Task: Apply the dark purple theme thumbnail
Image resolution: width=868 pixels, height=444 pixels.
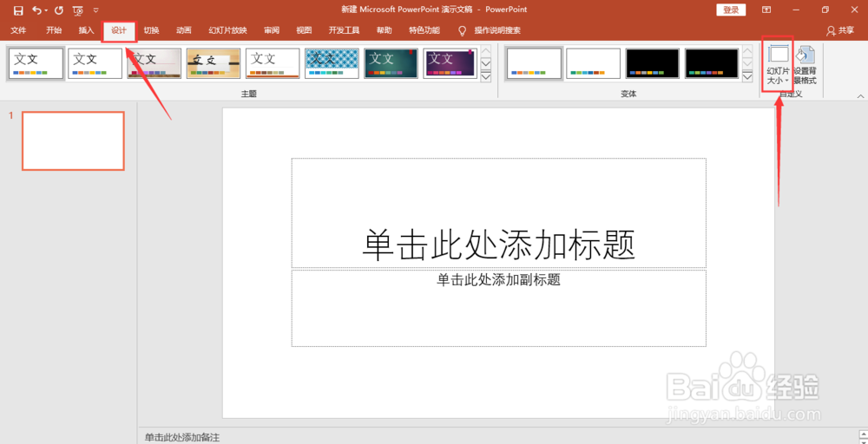Action: pos(450,63)
